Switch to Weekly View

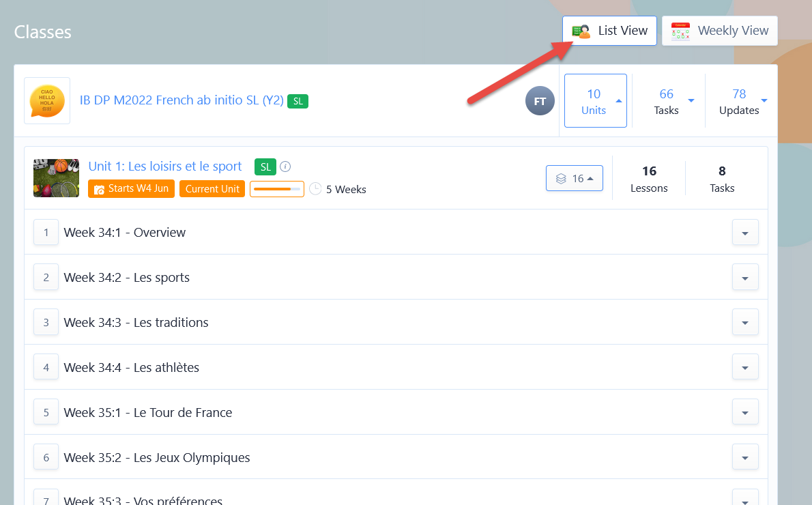pyautogui.click(x=720, y=31)
